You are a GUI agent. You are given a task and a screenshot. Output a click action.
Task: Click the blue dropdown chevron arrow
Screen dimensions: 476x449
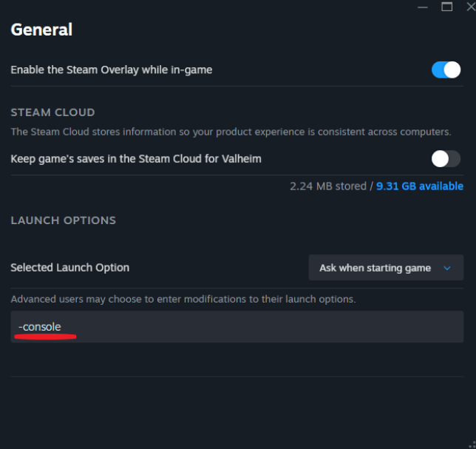pos(447,268)
